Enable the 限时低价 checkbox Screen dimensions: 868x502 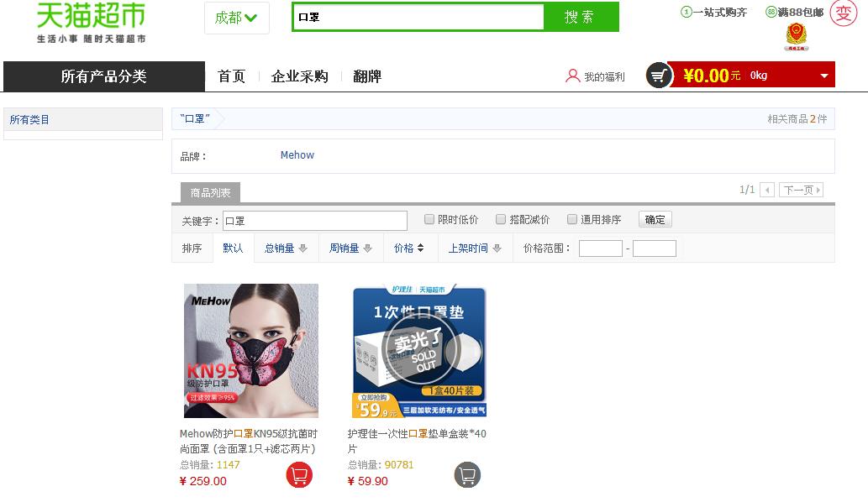pos(429,219)
